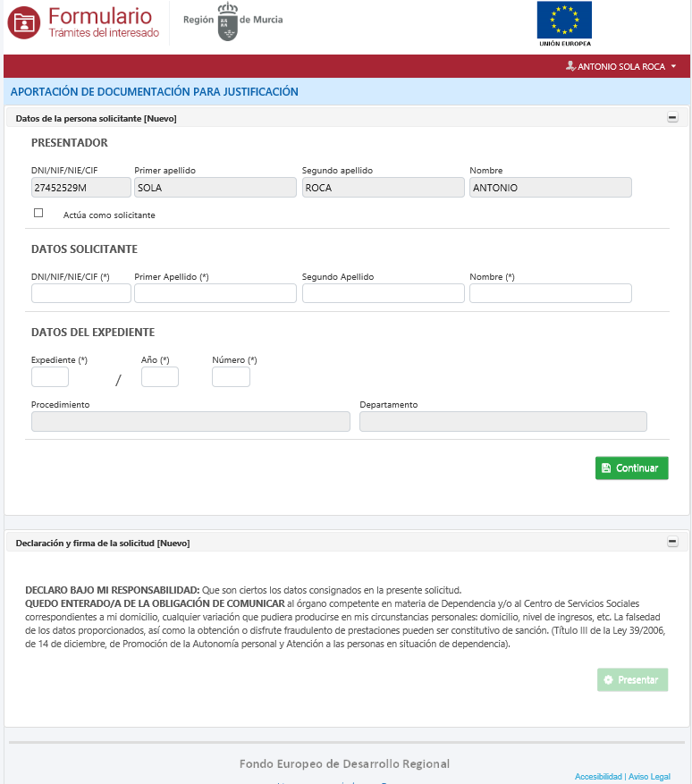Click the Primer Apellido (*) input field
Viewport: 692px width, 784px height.
tap(215, 293)
